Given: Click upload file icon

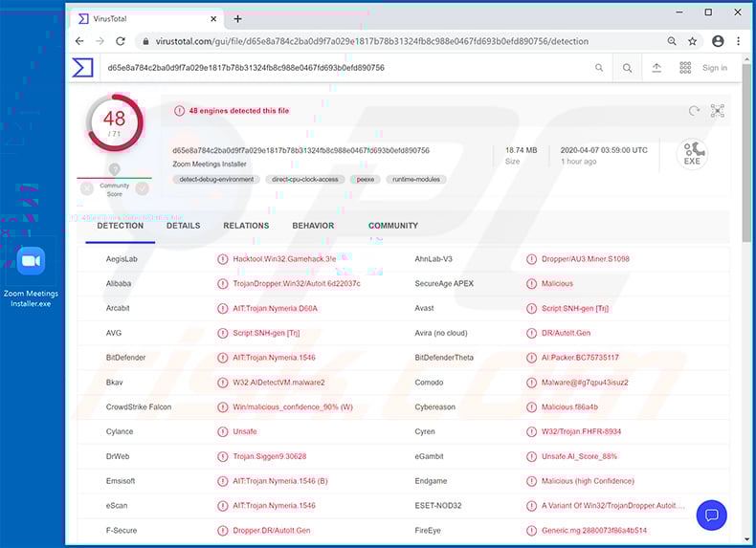Looking at the screenshot, I should click(656, 68).
